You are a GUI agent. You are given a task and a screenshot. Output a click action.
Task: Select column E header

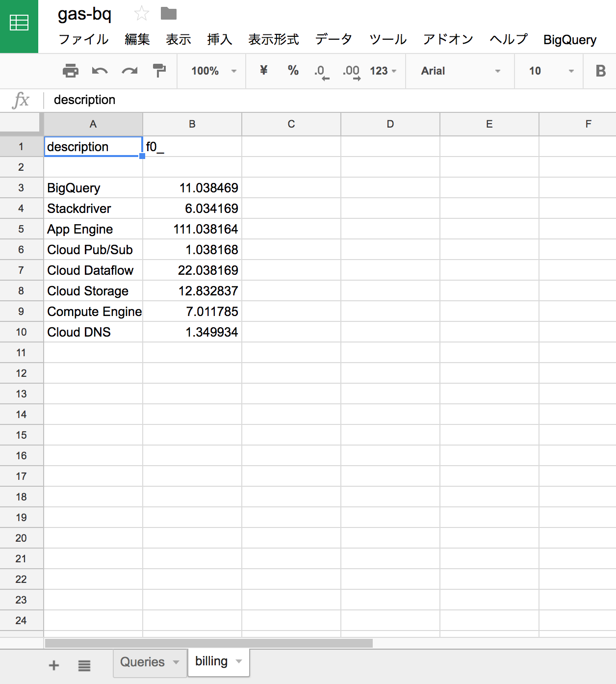[489, 124]
